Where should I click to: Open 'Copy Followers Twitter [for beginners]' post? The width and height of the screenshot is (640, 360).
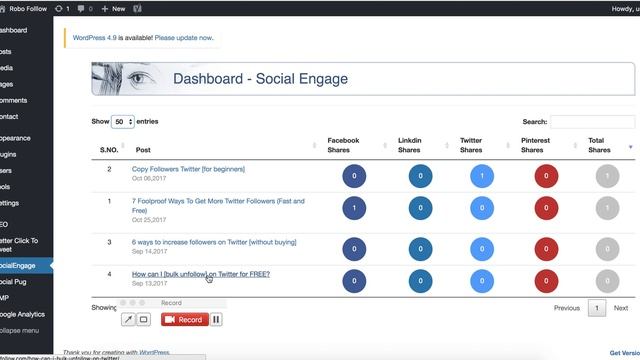pos(188,169)
